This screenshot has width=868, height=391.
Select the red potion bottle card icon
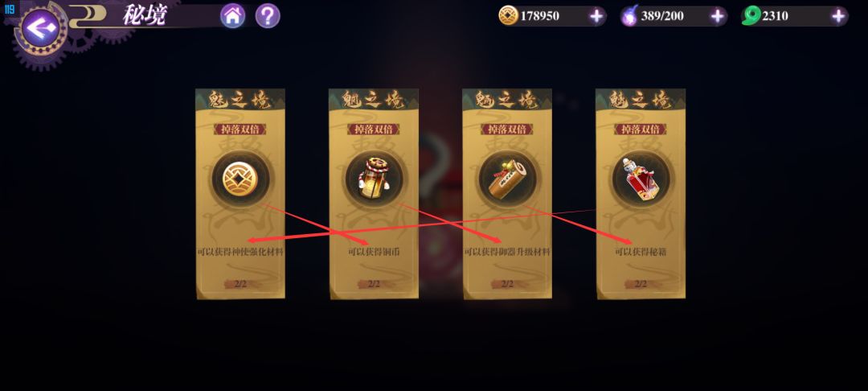pos(641,179)
